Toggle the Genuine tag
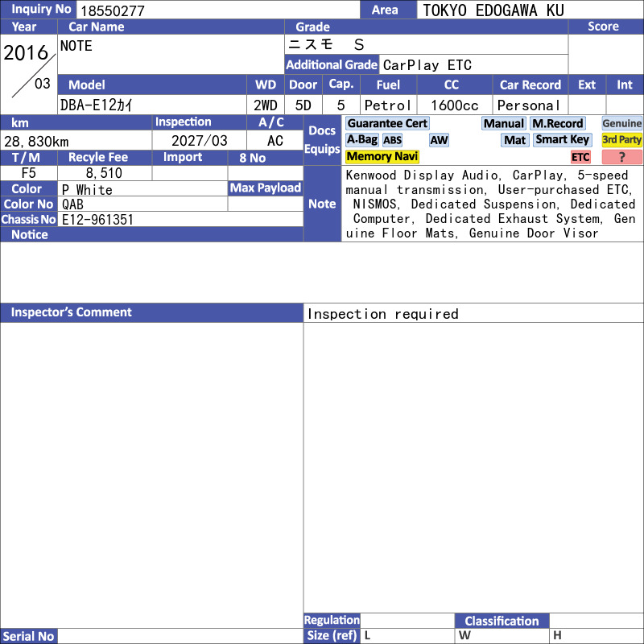This screenshot has width=644, height=644. pyautogui.click(x=621, y=123)
